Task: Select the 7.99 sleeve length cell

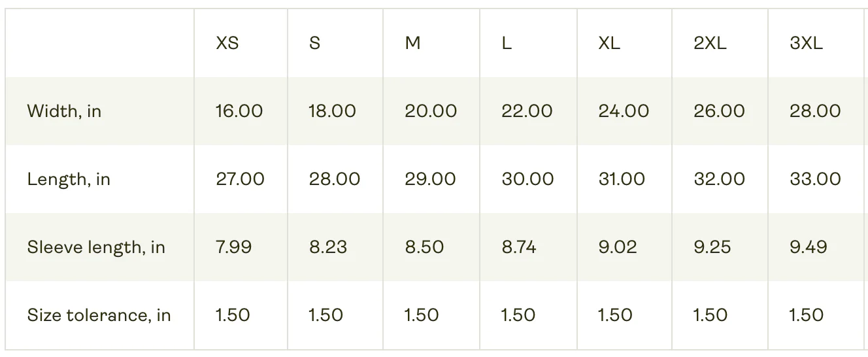Action: coord(234,247)
